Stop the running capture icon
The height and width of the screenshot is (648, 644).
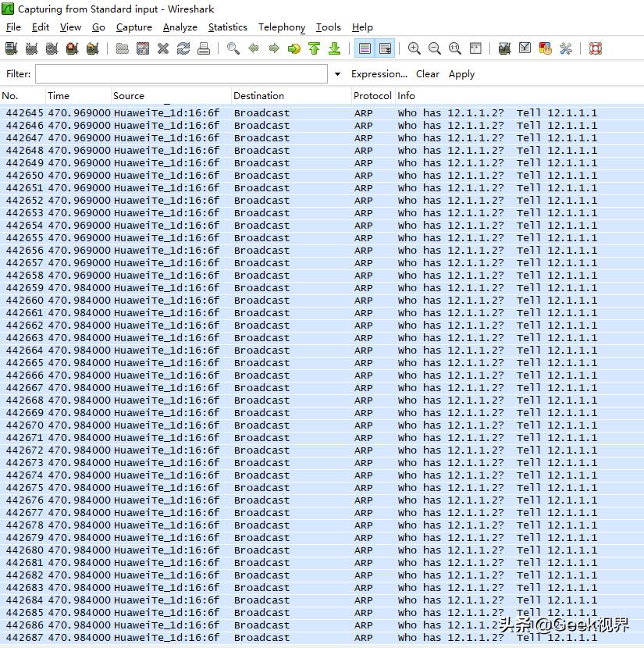(x=73, y=48)
